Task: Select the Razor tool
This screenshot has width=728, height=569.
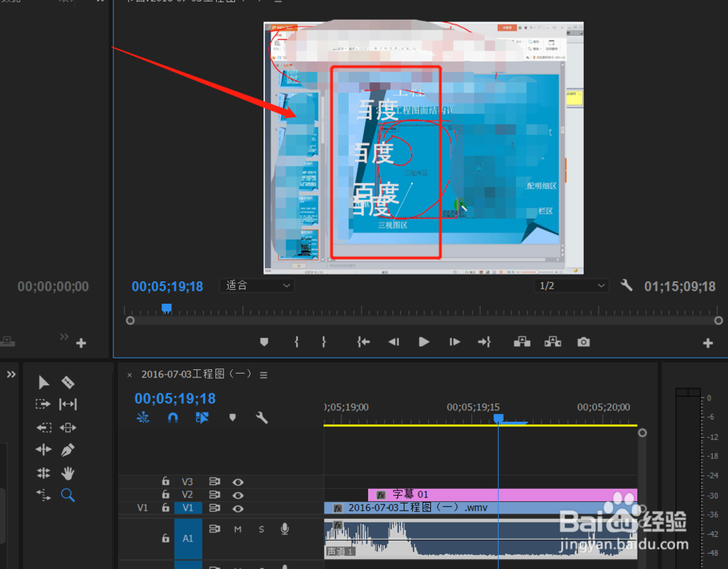Action: click(68, 382)
